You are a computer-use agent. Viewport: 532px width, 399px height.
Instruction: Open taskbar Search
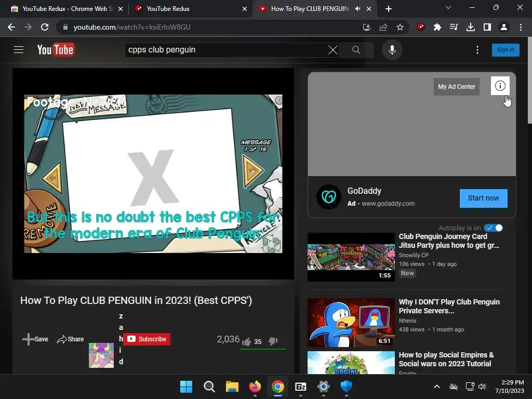209,387
